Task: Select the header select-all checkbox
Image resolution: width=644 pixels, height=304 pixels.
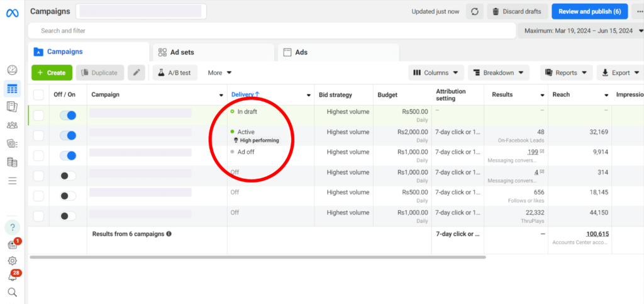Action: [x=39, y=95]
